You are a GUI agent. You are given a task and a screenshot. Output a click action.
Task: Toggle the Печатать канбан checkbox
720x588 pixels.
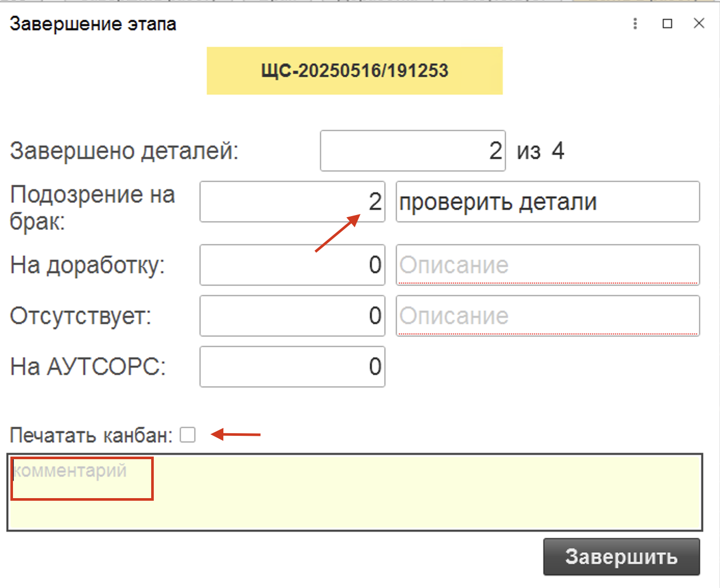click(x=188, y=435)
